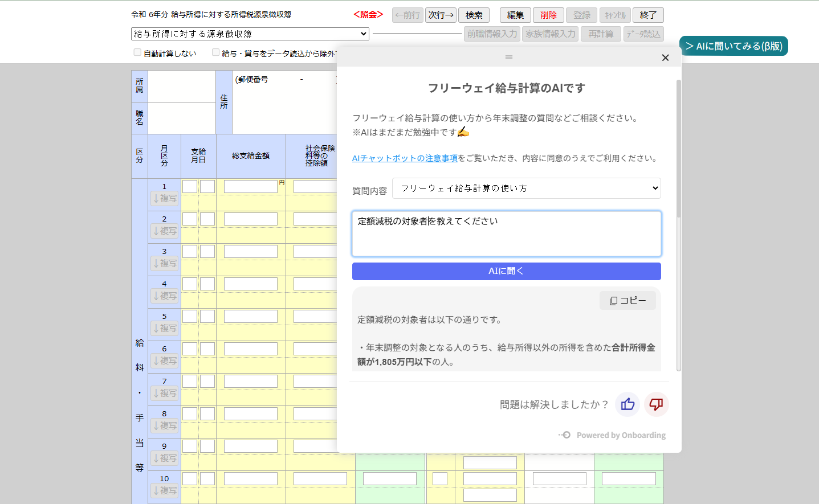819x504 pixels.
Task: Click 総支給金額 input for month 7
Action: [251, 382]
